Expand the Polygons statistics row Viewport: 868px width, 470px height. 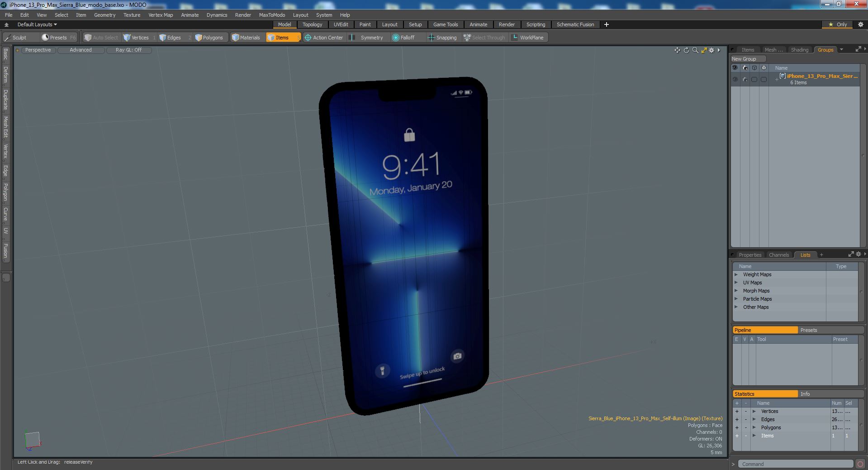click(x=754, y=427)
